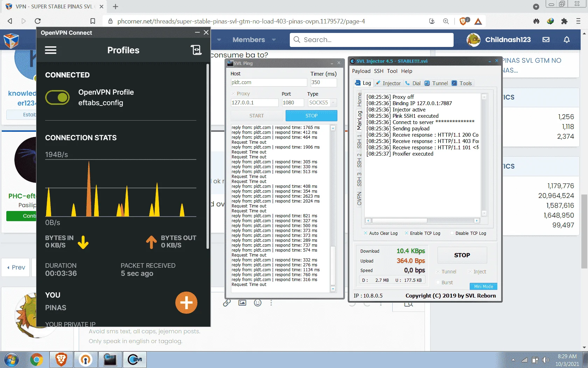
Task: Open the Brave browser main menu
Action: [578, 21]
